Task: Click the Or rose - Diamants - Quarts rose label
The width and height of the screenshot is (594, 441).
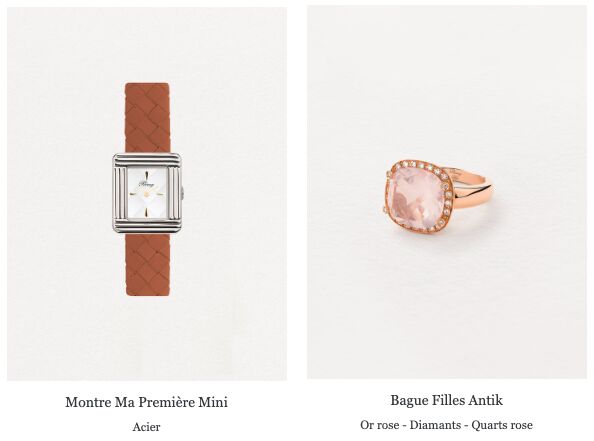Action: pyautogui.click(x=446, y=425)
